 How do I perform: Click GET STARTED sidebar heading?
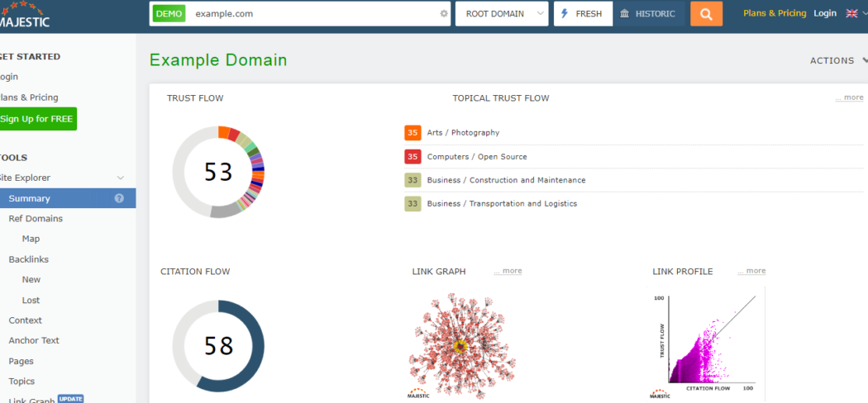click(30, 56)
